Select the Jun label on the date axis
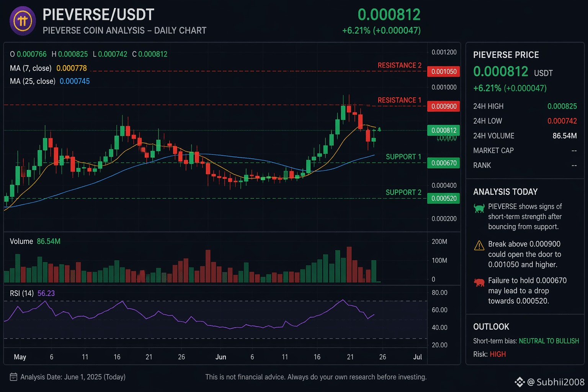 (x=221, y=357)
